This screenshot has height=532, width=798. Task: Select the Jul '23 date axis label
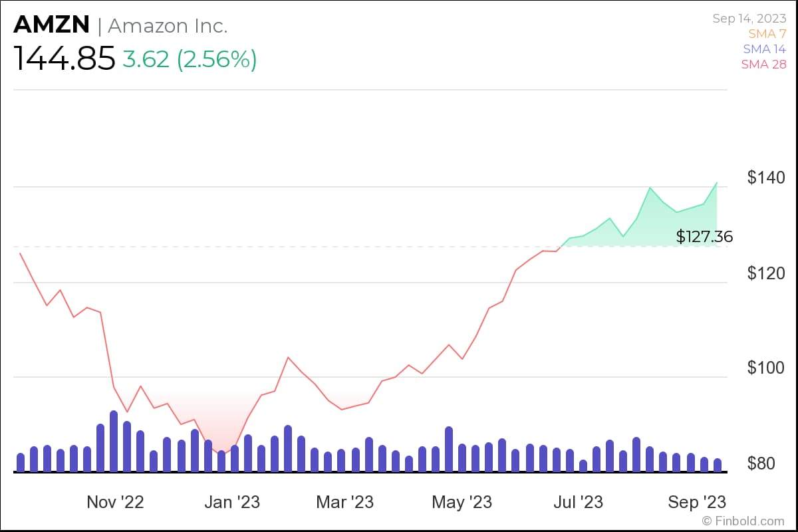click(x=577, y=502)
